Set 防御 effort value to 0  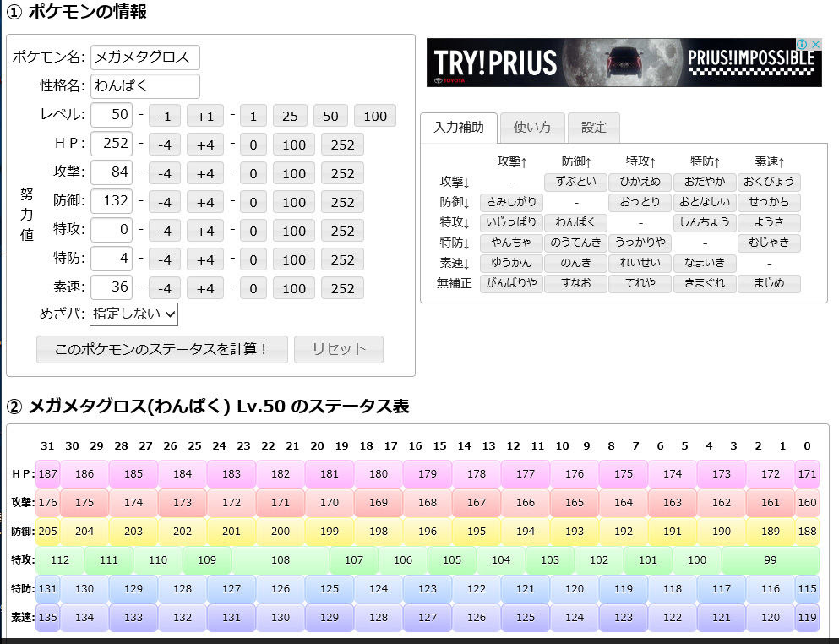click(253, 202)
